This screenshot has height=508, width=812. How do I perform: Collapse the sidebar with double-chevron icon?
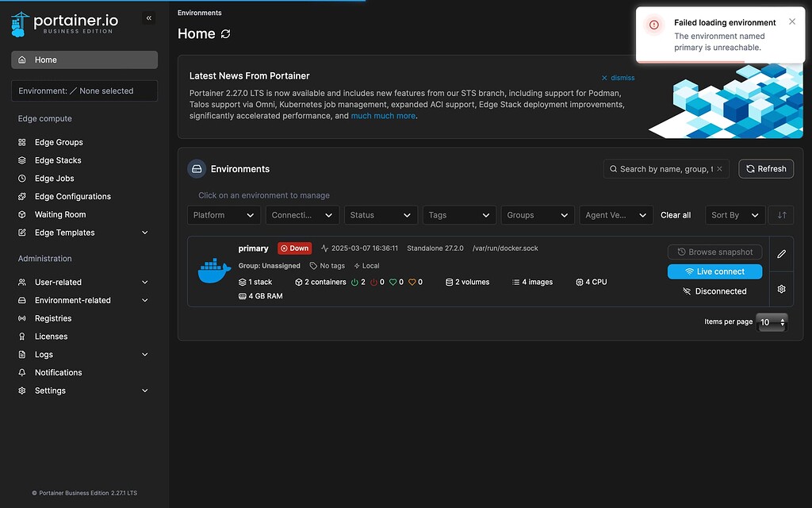149,18
